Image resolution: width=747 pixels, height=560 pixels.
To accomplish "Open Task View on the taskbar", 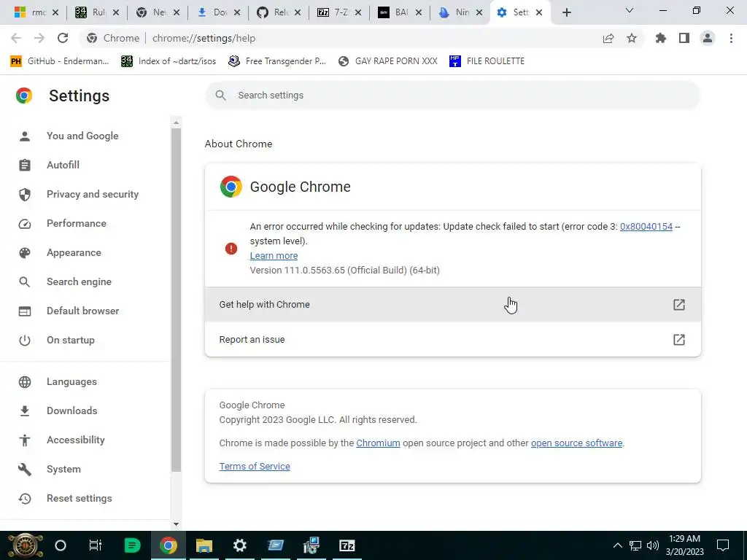I will click(x=96, y=545).
